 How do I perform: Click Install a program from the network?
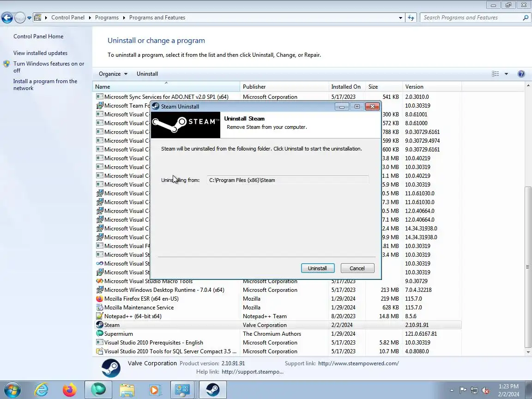point(45,85)
